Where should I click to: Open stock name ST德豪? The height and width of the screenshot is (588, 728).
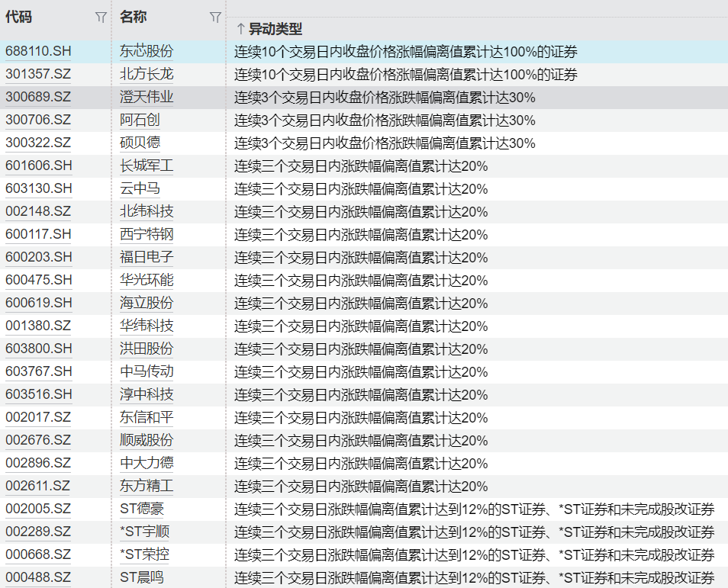pyautogui.click(x=142, y=509)
